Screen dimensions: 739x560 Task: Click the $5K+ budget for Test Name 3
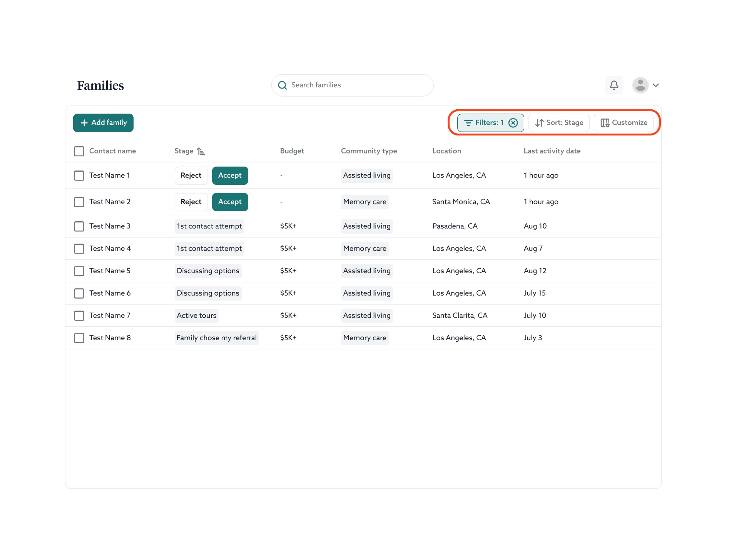point(288,226)
